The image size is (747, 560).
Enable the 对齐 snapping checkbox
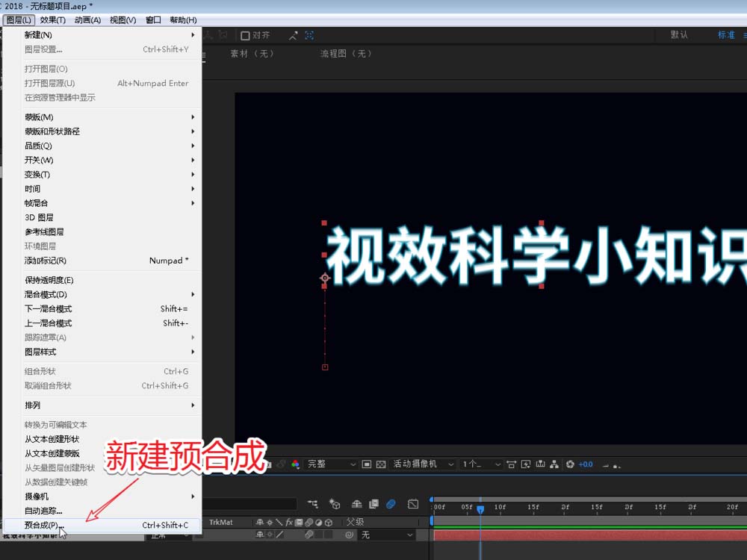[247, 34]
